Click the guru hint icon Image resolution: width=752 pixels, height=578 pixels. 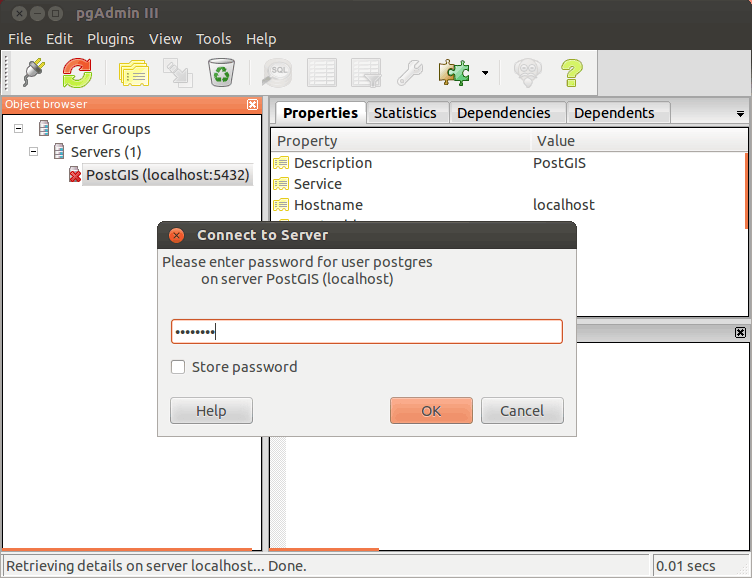click(x=528, y=73)
